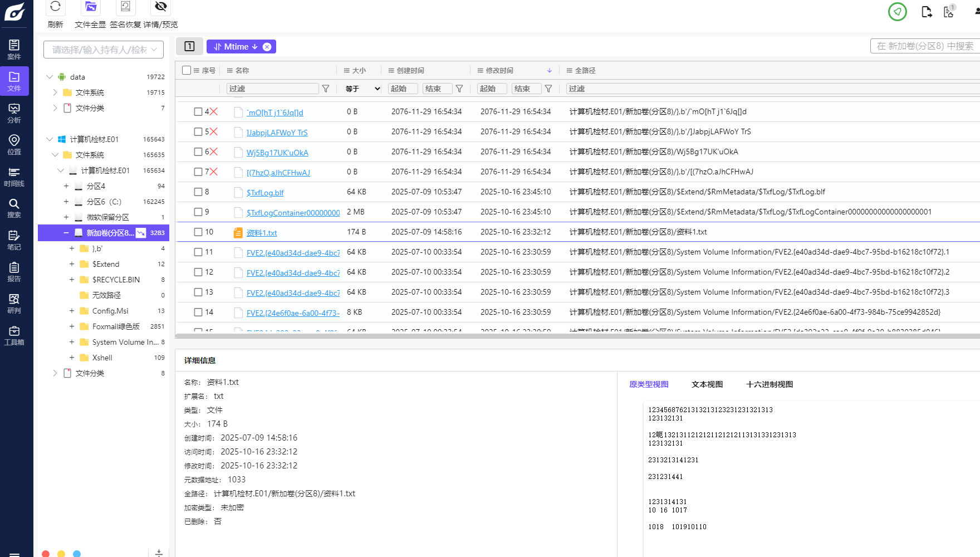Click the export document icon at top right

click(x=927, y=12)
